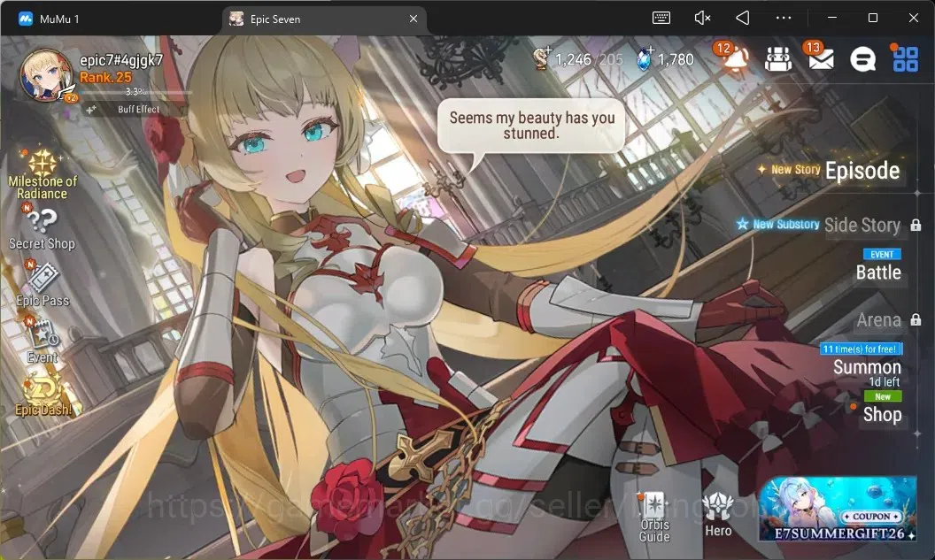Viewport: 935px width, 560px height.
Task: Click the 1,780 skystone amount
Action: tap(676, 59)
